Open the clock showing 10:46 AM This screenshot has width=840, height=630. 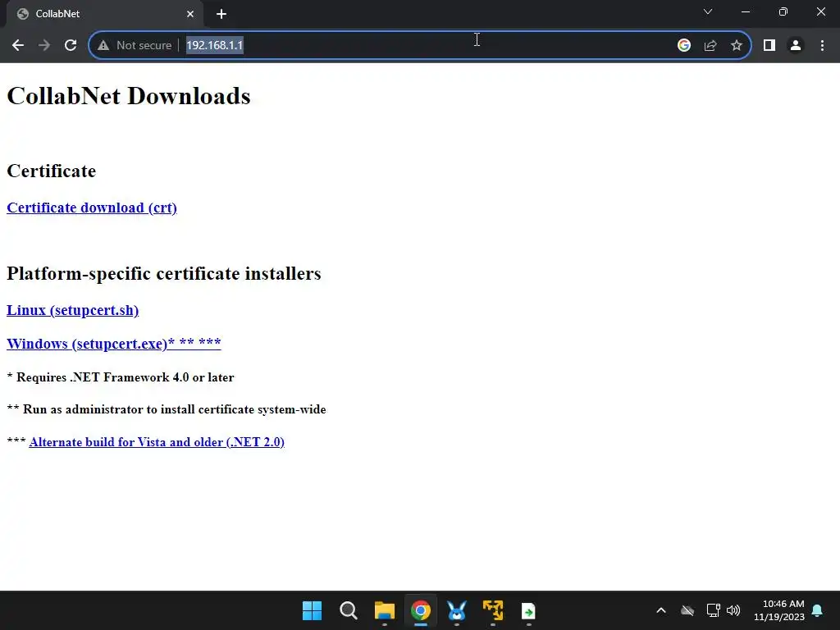(x=779, y=610)
